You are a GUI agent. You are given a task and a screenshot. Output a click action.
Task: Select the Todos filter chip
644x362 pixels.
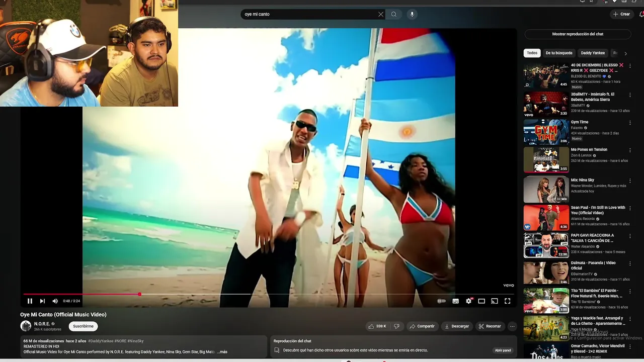[532, 53]
